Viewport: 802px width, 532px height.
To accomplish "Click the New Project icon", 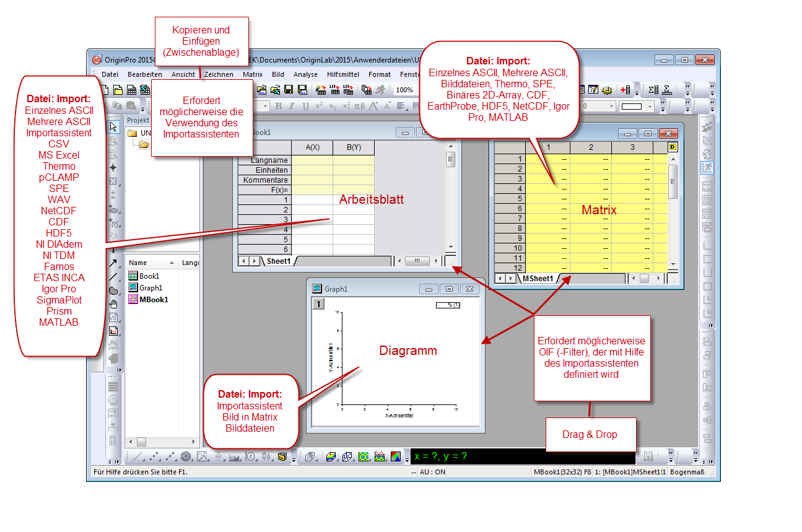I will 105,90.
